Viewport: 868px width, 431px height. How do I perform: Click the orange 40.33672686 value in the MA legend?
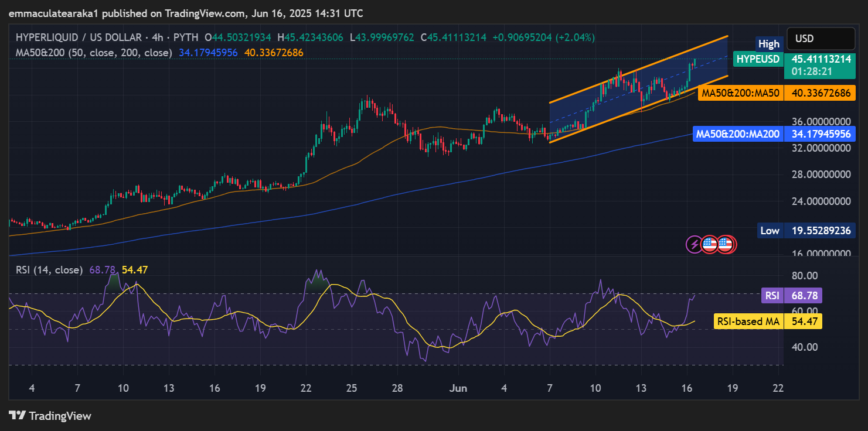[274, 52]
